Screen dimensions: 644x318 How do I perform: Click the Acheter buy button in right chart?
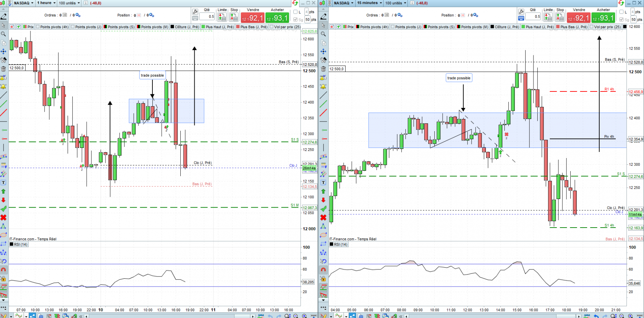click(x=603, y=18)
